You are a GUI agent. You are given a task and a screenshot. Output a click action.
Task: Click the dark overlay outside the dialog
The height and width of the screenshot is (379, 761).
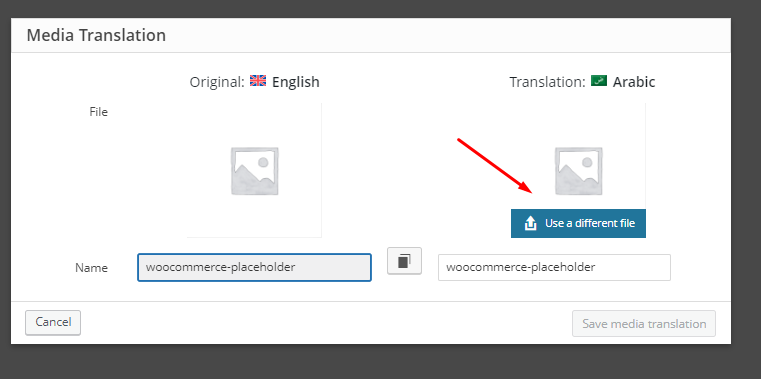(x=379, y=363)
